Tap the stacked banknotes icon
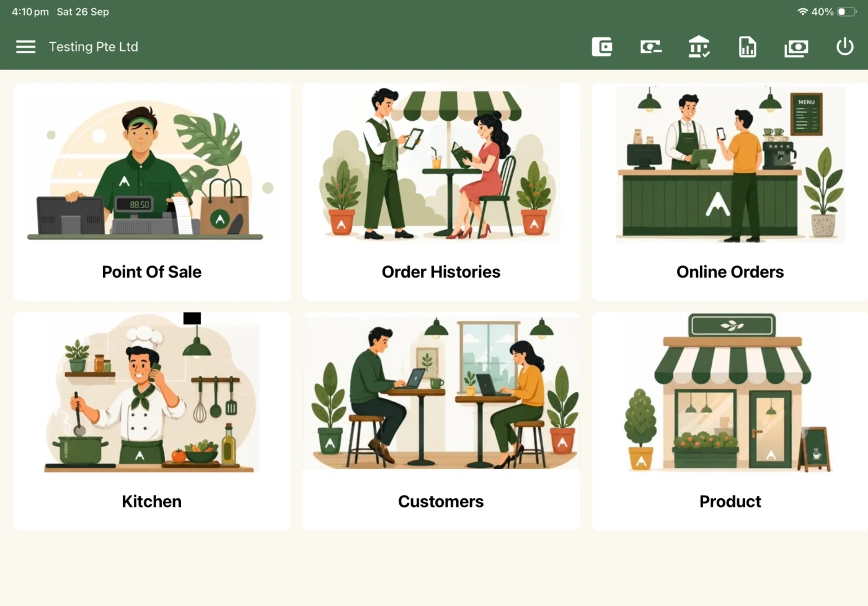This screenshot has width=868, height=606. pos(796,48)
